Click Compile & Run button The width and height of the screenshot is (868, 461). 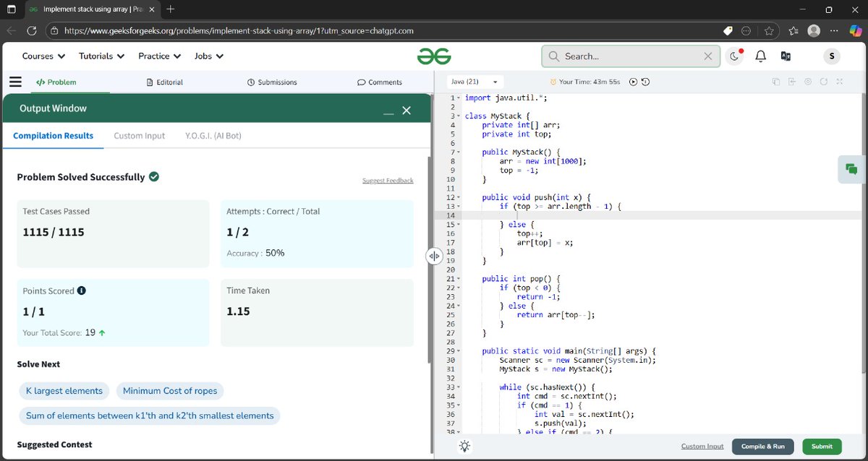coord(763,447)
